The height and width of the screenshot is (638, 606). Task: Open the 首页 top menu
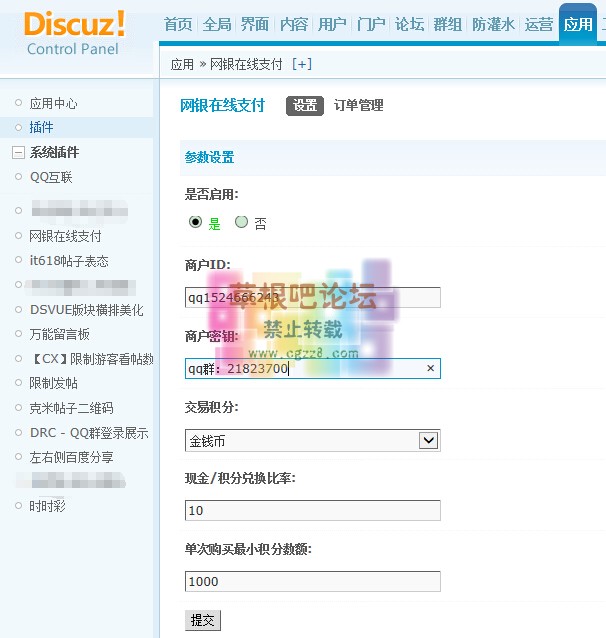[178, 24]
